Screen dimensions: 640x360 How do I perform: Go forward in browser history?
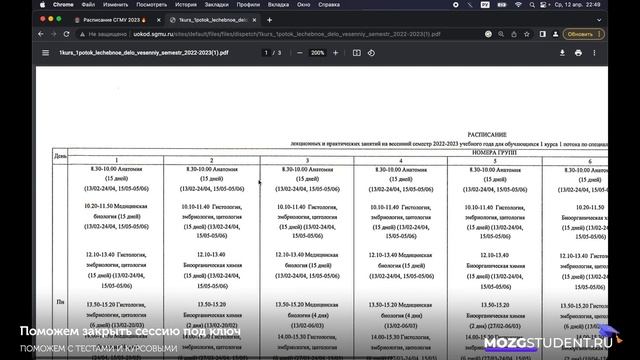(53, 34)
